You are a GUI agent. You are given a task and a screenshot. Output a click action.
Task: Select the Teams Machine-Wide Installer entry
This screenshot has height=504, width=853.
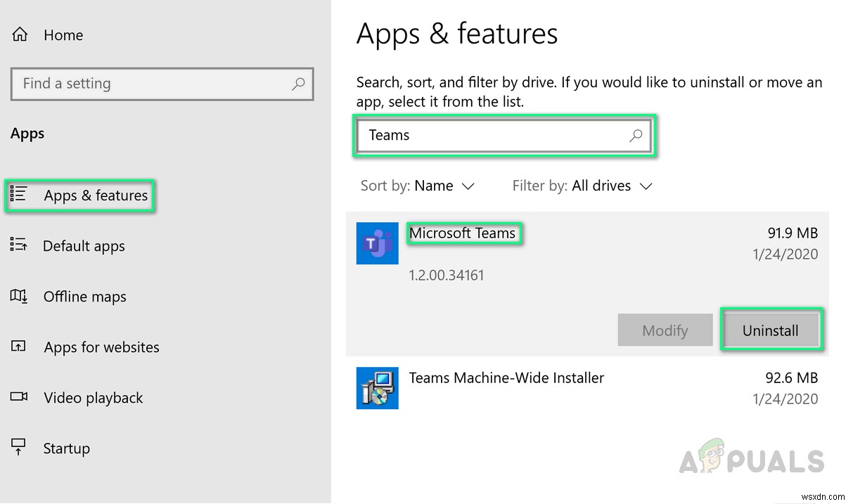506,378
